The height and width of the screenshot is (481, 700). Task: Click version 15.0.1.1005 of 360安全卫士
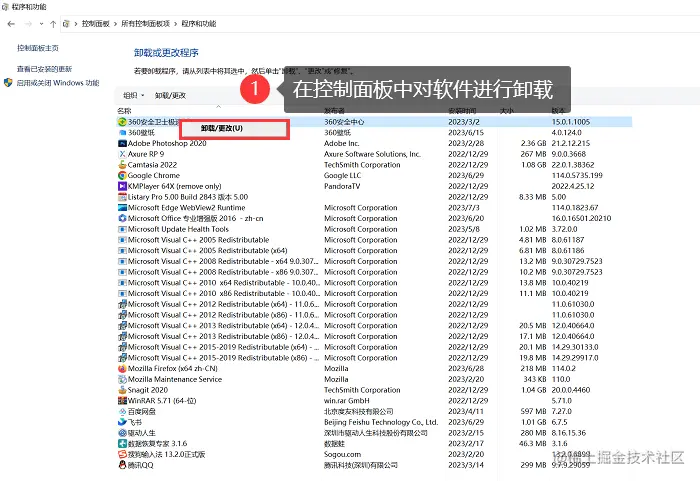571,122
